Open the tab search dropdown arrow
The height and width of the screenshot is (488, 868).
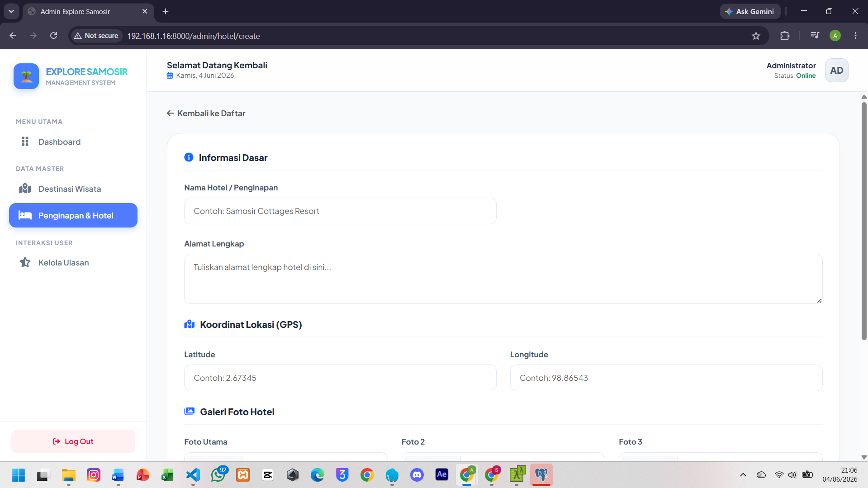(x=11, y=12)
